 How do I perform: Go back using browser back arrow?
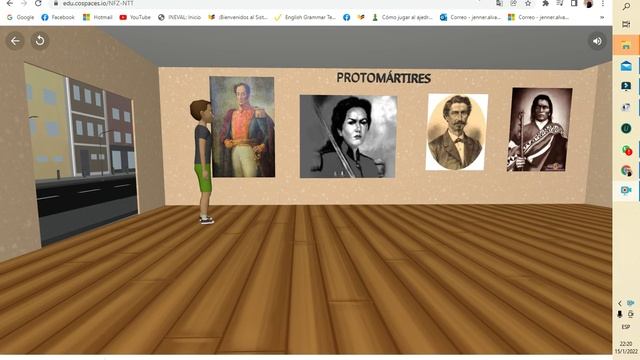click(10, 3)
